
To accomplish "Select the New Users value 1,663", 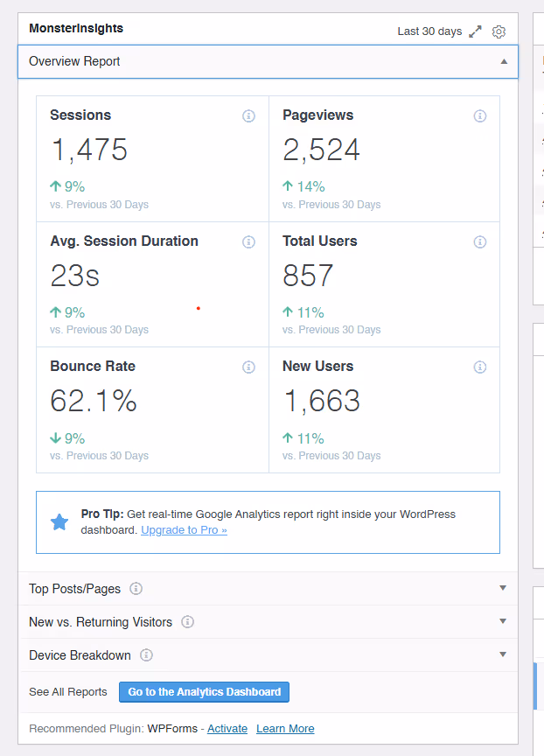I will point(321,401).
